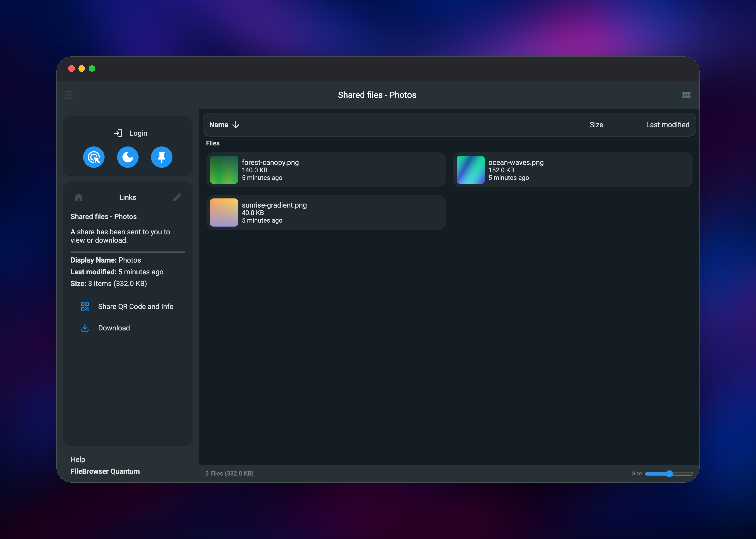Click the Download label in the sidebar
This screenshot has width=756, height=539.
pos(114,328)
